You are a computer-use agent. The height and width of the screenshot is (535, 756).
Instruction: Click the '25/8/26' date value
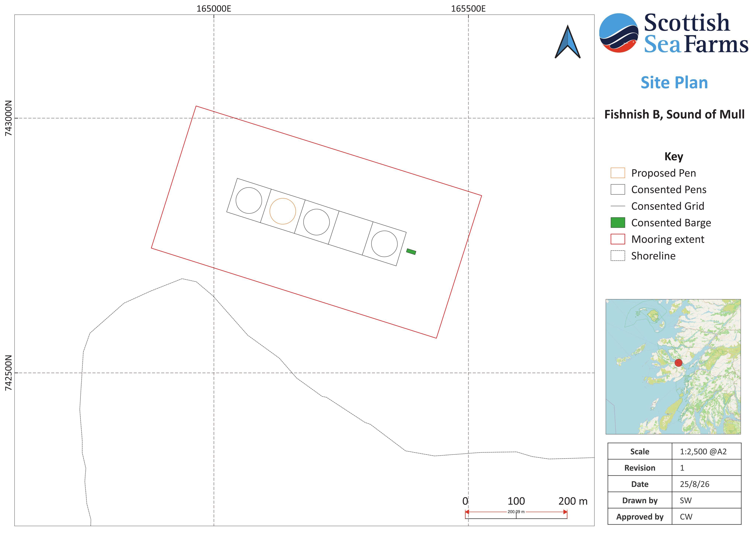pos(694,484)
